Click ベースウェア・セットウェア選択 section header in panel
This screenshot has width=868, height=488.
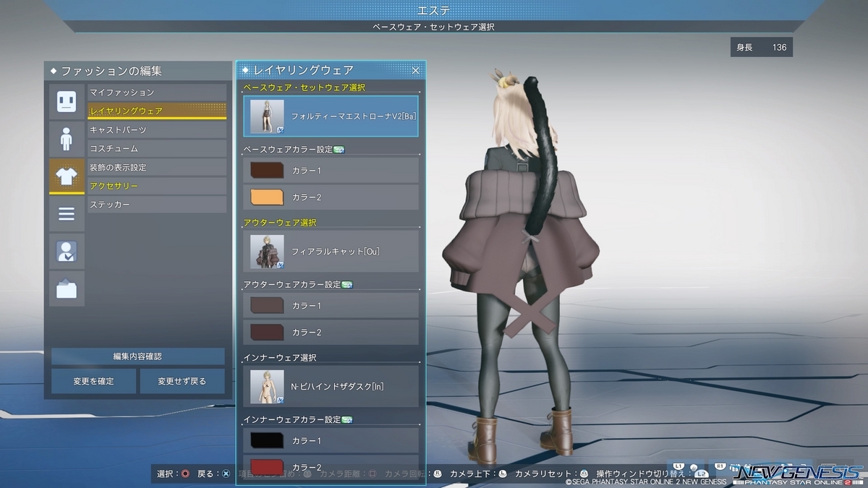[x=304, y=87]
